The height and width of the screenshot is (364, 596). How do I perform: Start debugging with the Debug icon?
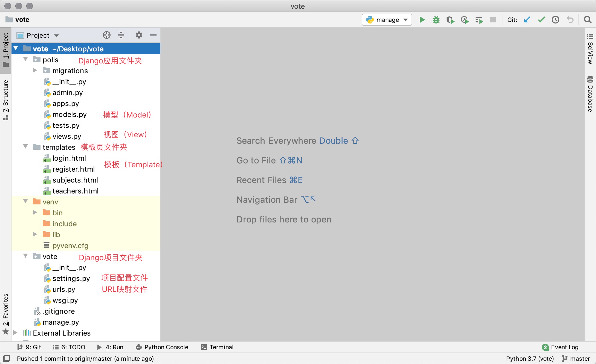(x=436, y=20)
